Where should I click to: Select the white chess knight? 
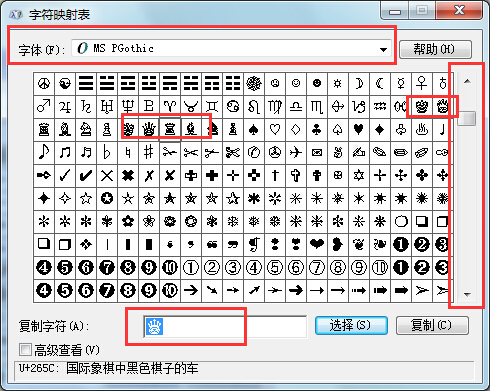[x=86, y=129]
